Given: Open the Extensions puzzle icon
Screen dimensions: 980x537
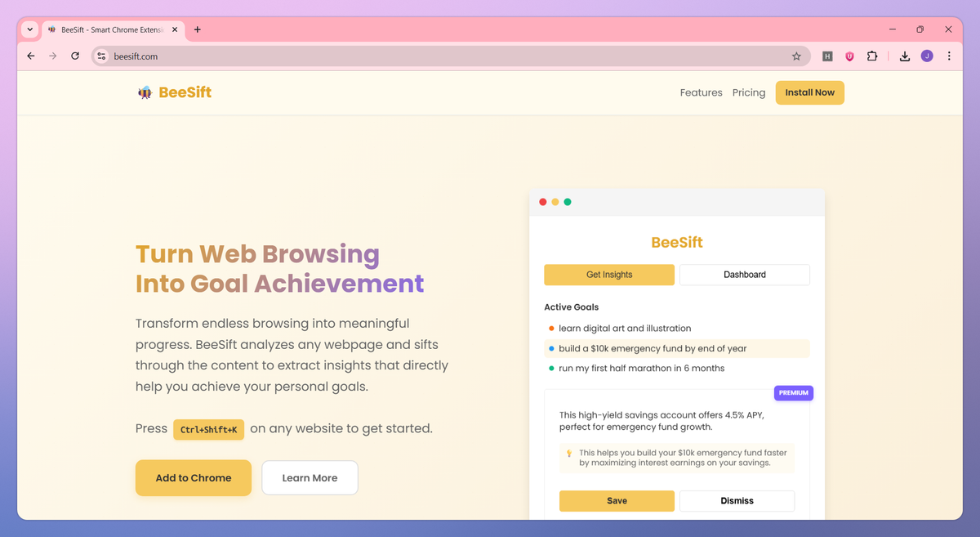Looking at the screenshot, I should pos(872,56).
